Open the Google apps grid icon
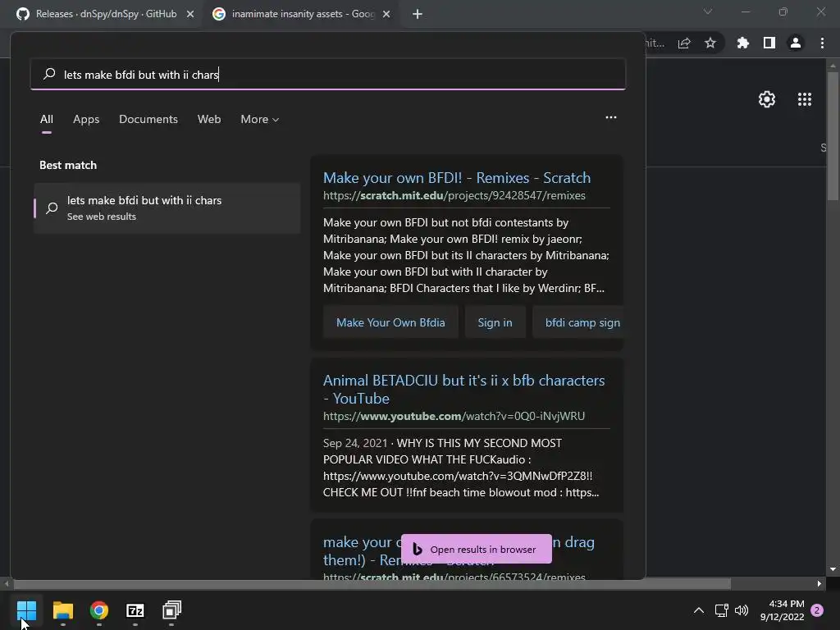Image resolution: width=840 pixels, height=630 pixels. coord(805,99)
